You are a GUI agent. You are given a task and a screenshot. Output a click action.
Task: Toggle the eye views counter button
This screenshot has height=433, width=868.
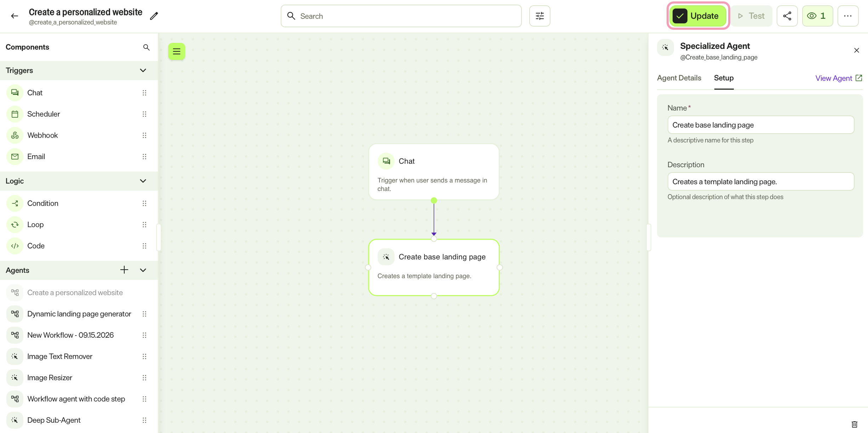pos(817,16)
